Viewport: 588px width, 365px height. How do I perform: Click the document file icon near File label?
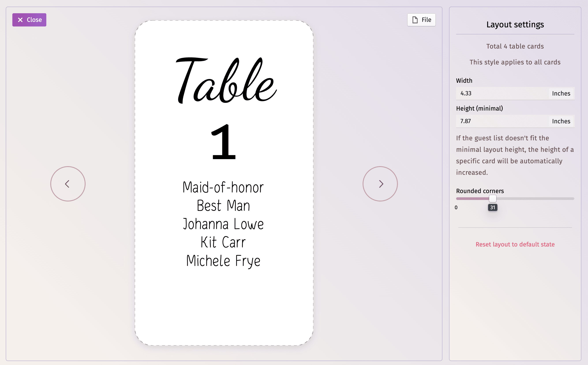(x=415, y=20)
